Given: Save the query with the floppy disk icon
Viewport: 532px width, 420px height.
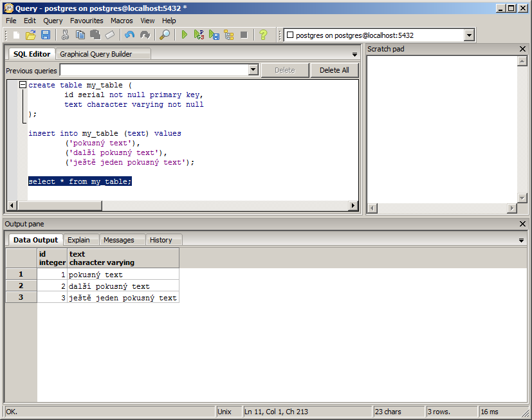Looking at the screenshot, I should coord(46,35).
